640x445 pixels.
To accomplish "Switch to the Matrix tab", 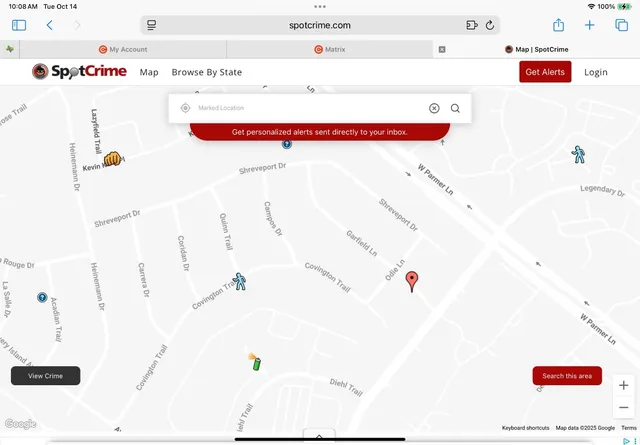I will [330, 48].
